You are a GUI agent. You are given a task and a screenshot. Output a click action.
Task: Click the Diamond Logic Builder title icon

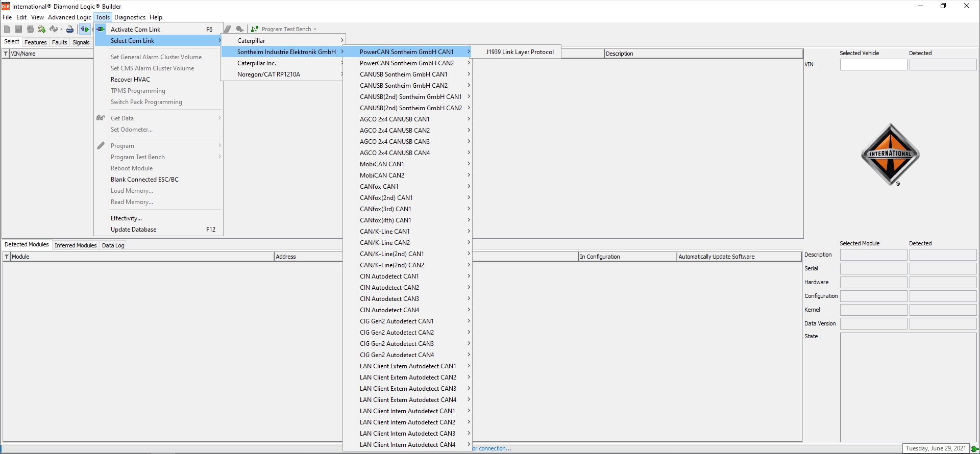coord(6,6)
